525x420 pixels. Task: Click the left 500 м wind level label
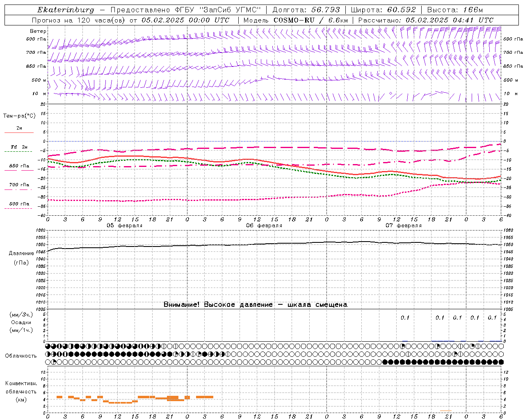(39, 80)
